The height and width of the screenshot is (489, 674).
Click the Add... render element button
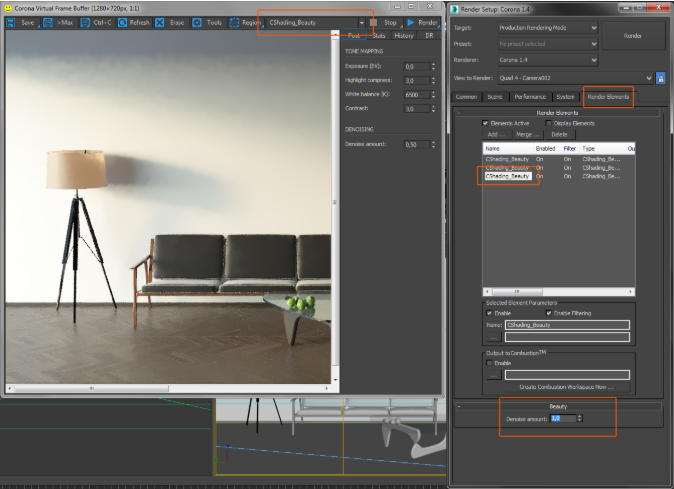pos(496,134)
